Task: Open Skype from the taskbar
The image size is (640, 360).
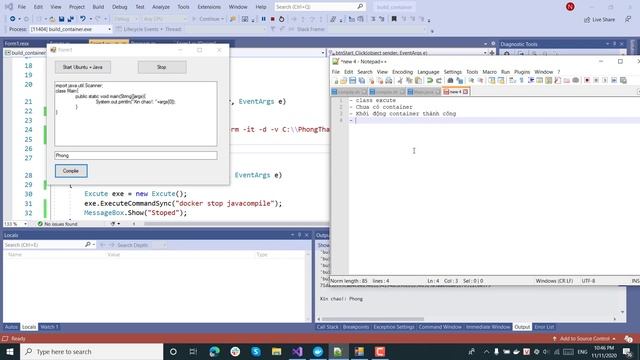Action: [256, 351]
